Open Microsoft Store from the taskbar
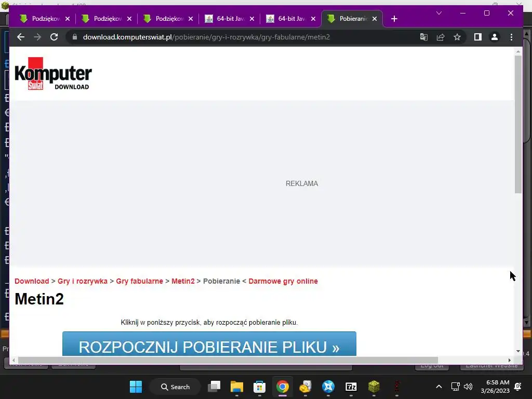The width and height of the screenshot is (532, 399). [260, 387]
